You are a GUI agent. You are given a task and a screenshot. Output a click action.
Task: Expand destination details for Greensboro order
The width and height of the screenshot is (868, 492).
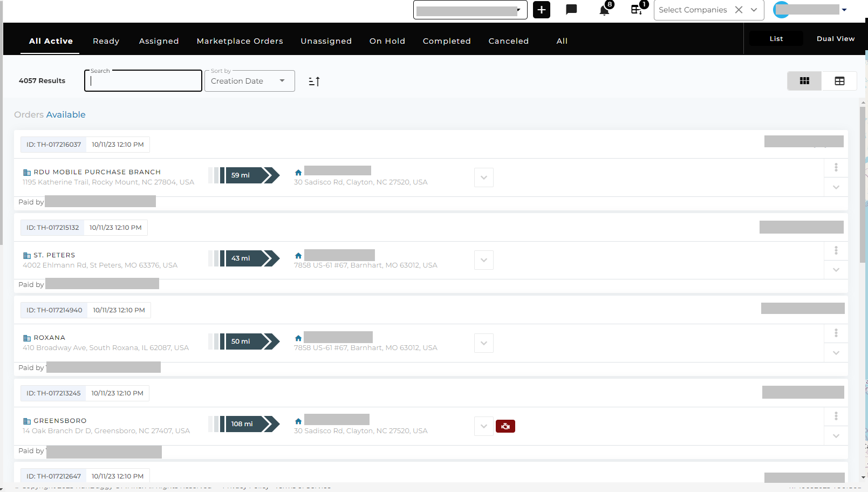pyautogui.click(x=484, y=426)
